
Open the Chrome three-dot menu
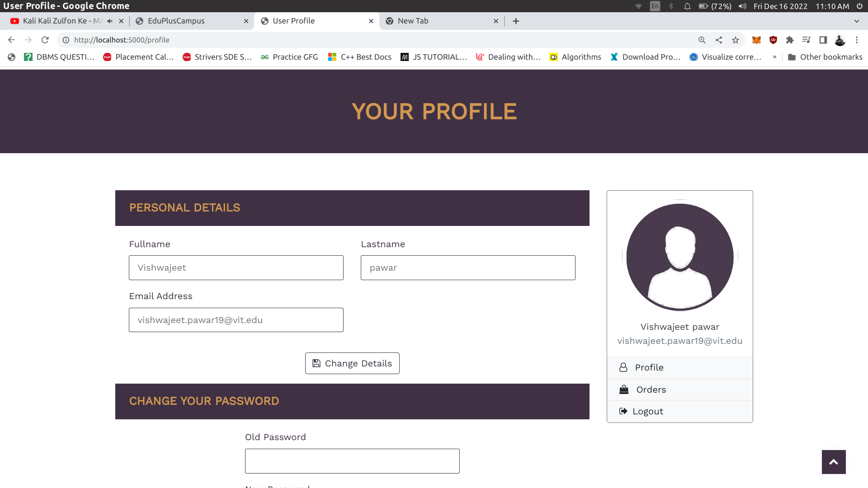pyautogui.click(x=857, y=40)
